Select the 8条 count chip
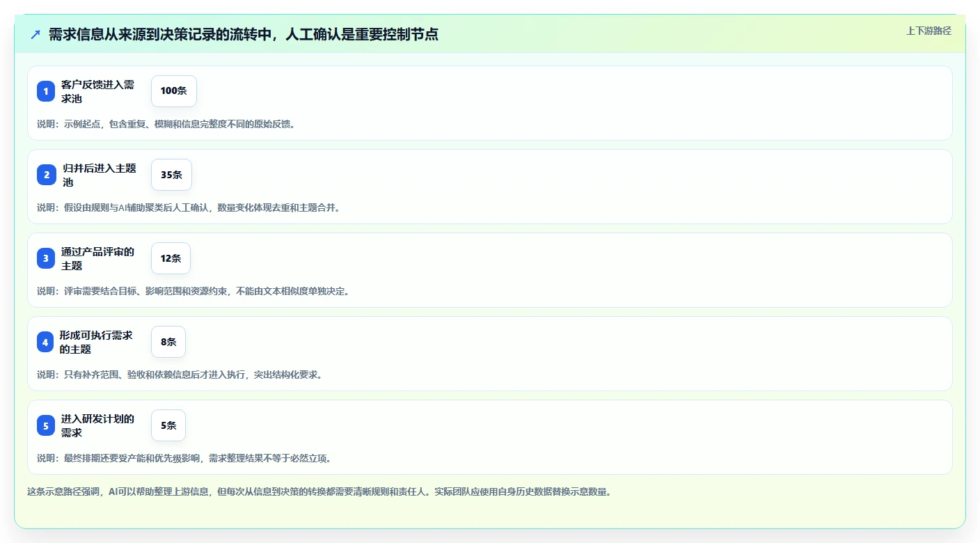This screenshot has width=980, height=543. pyautogui.click(x=168, y=342)
